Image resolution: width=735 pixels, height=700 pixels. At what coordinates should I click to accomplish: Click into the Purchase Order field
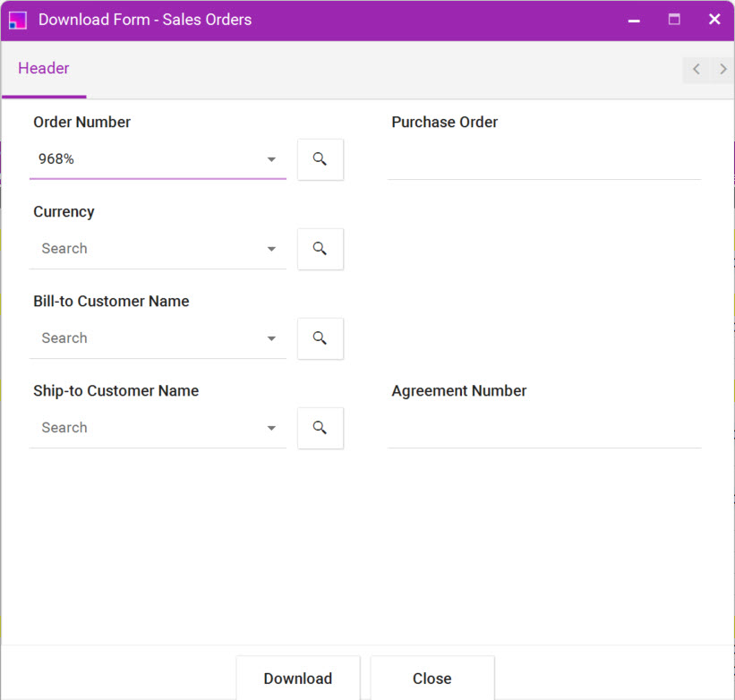point(543,161)
